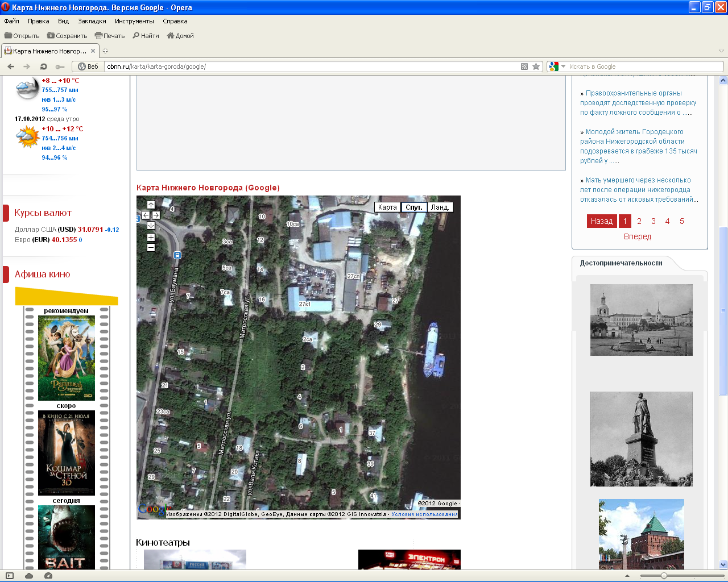Toggle the Opera panel button in status bar
Screen dimensions: 728x582
(10, 576)
